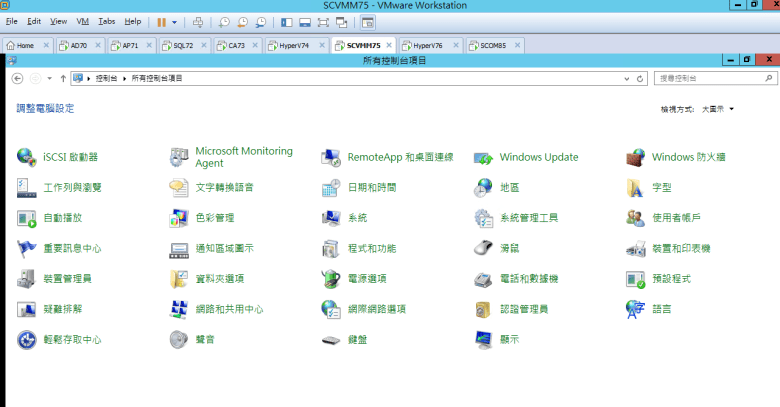The image size is (780, 407).
Task: Open 網路和共用中心
Action: [229, 309]
